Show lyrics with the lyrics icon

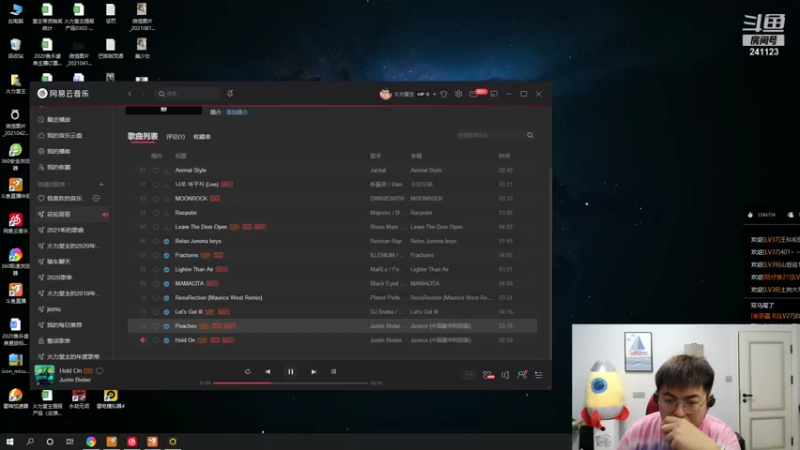(334, 372)
